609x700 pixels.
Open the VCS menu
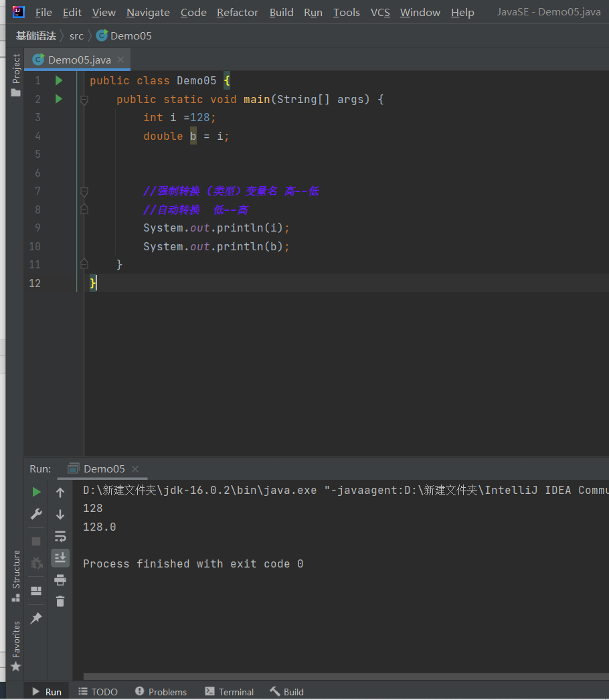(x=380, y=13)
